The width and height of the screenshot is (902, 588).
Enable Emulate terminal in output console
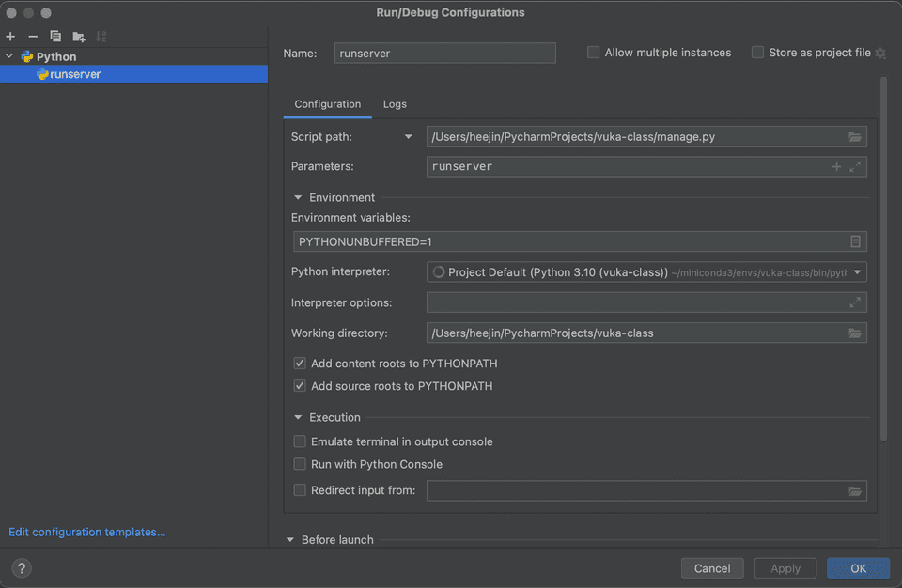pyautogui.click(x=299, y=441)
